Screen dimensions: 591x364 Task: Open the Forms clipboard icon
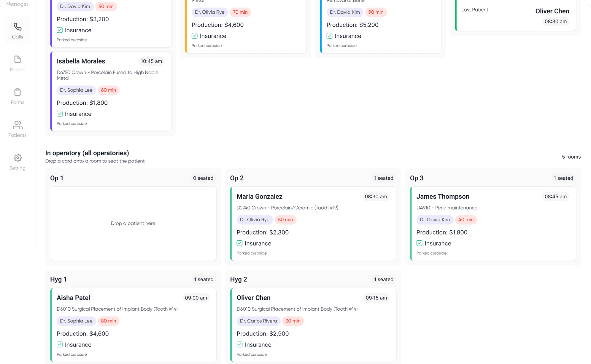[18, 92]
